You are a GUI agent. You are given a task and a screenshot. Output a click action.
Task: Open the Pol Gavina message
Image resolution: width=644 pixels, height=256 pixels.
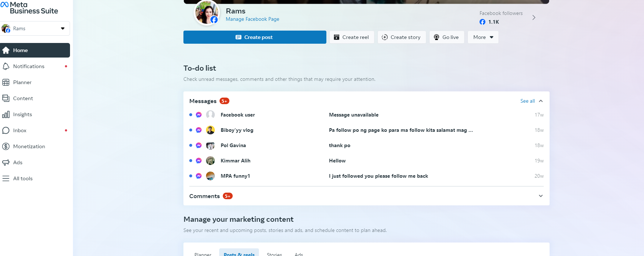tap(366, 145)
